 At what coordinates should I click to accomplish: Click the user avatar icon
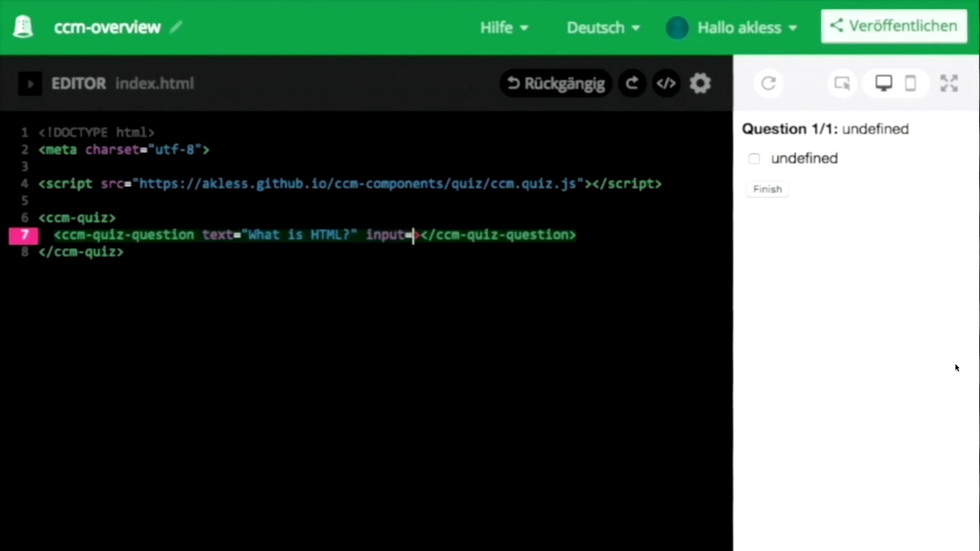tap(677, 28)
